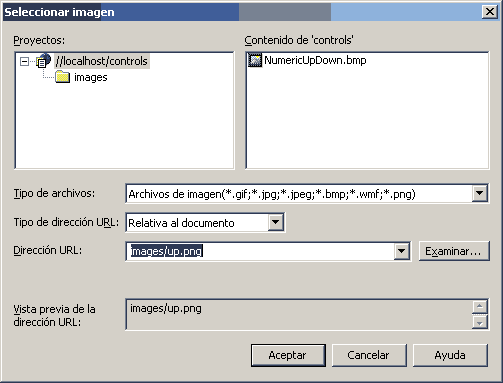Click the NumericUpDown.bmp image file icon
Screen dimensions: 503x383
255,60
